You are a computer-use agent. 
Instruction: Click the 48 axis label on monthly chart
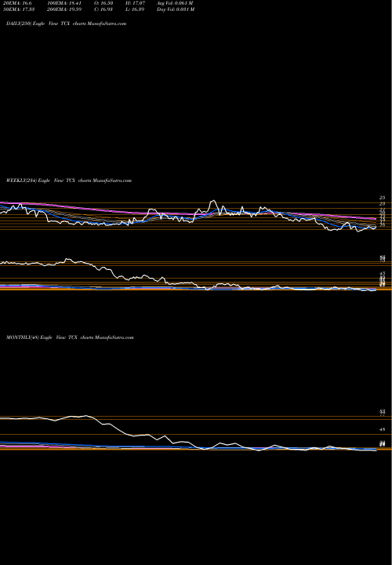[383, 429]
